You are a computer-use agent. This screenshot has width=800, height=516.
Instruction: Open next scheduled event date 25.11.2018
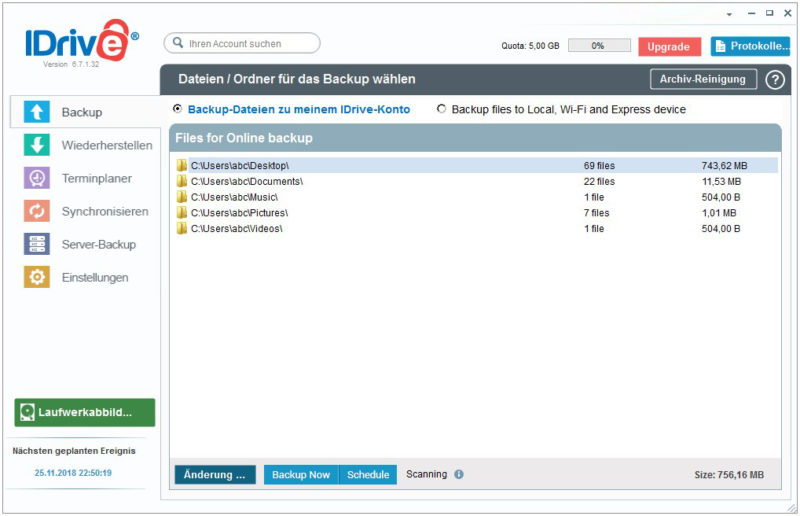click(73, 473)
